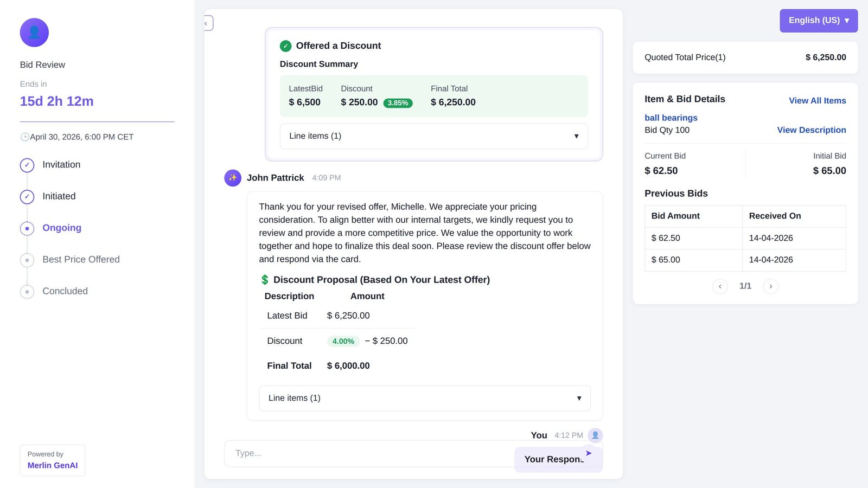Click the John Pattrick sender name

[275, 178]
